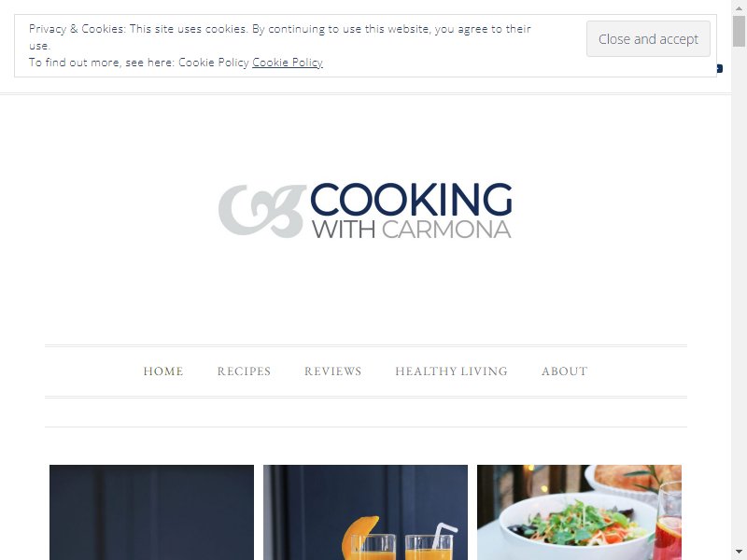Click the empty scrollbar track below the thumb
This screenshot has width=747, height=560.
click(739, 295)
